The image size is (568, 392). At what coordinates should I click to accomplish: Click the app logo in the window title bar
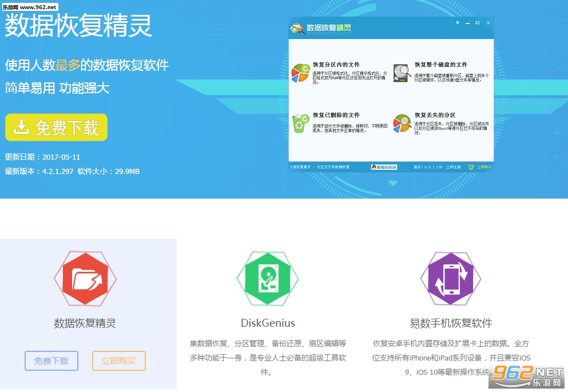coord(297,28)
